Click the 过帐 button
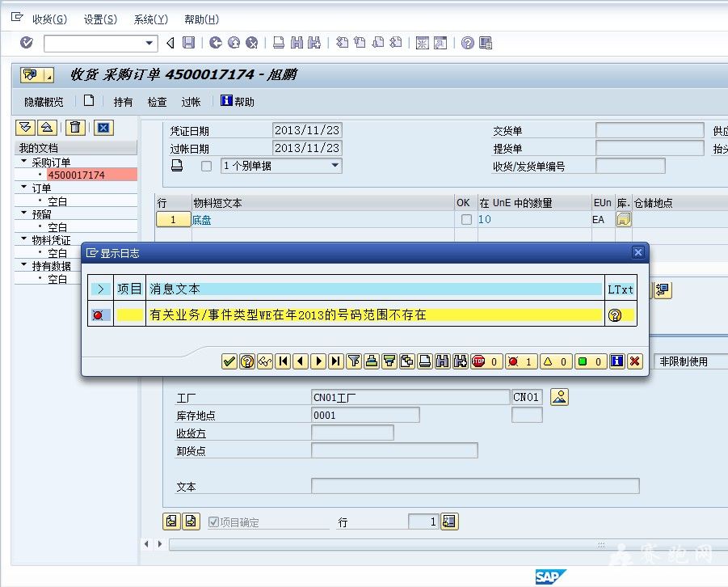Viewport: 728px width, 587px height. (x=191, y=102)
